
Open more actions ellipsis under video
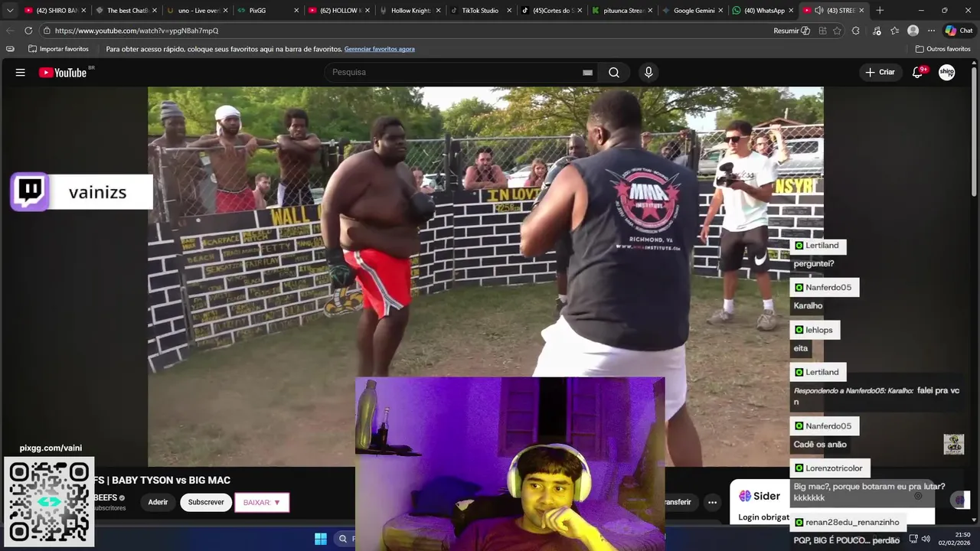[712, 503]
